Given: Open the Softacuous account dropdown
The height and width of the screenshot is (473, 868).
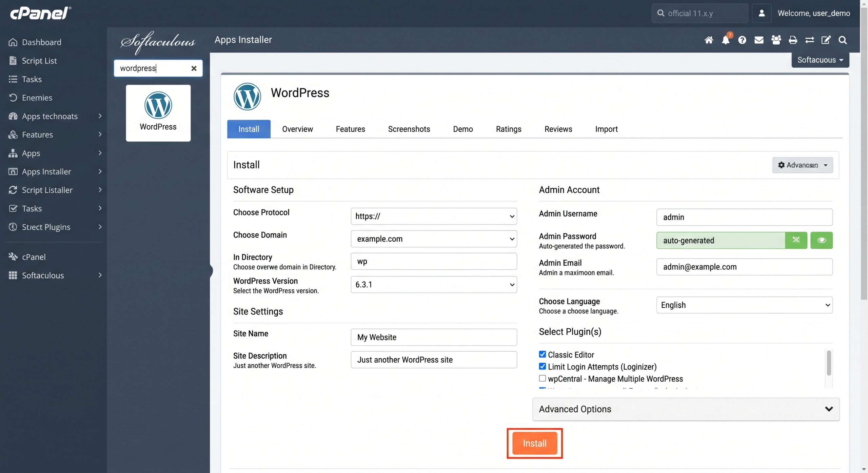Looking at the screenshot, I should (820, 60).
